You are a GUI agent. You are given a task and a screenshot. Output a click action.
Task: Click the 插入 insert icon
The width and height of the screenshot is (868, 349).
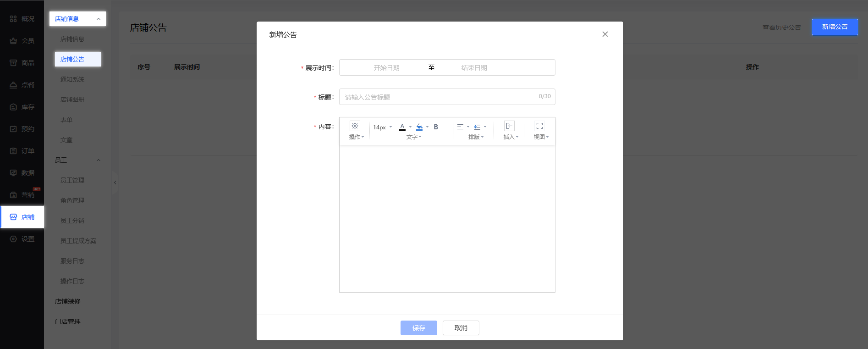509,126
